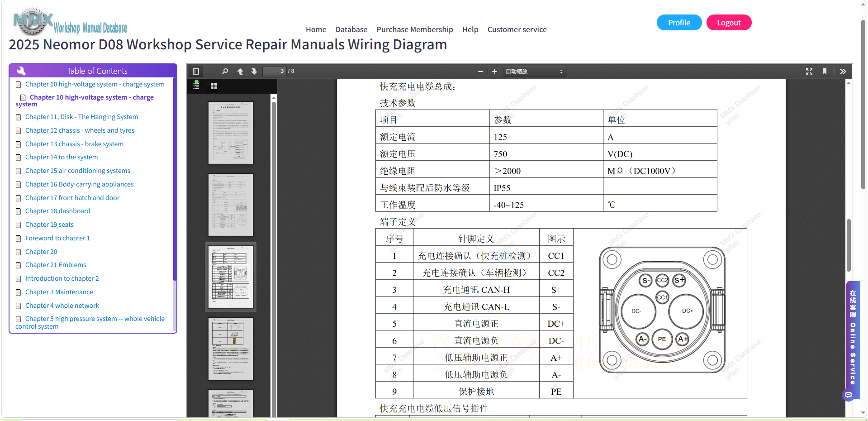
Task: Toggle the PDF sidebar panel
Action: pos(196,72)
